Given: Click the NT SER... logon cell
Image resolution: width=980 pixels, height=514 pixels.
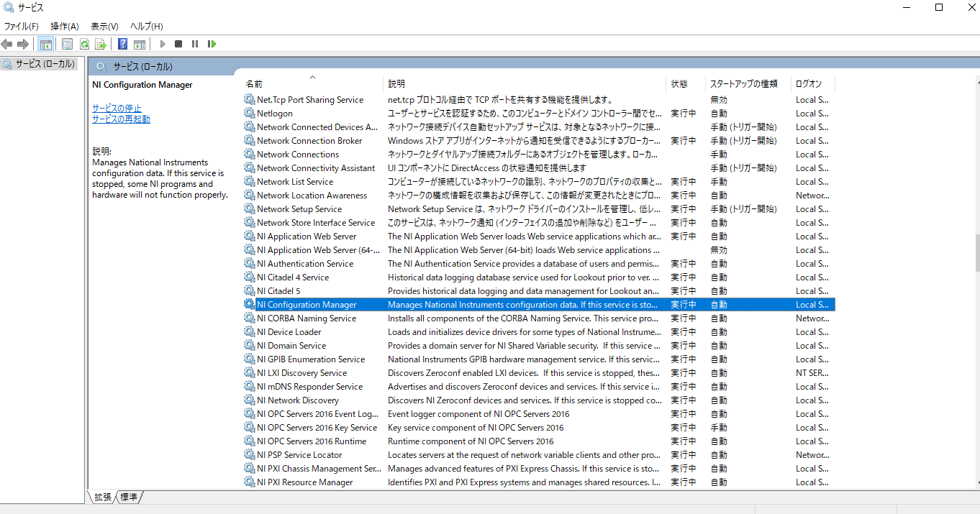Looking at the screenshot, I should [812, 372].
